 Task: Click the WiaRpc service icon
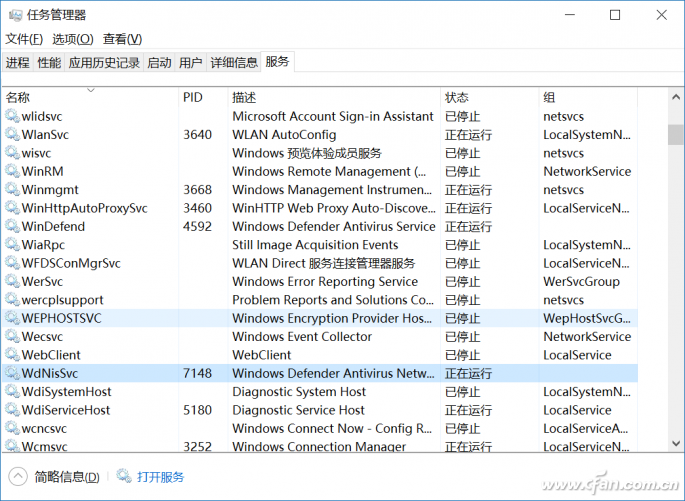(x=12, y=245)
